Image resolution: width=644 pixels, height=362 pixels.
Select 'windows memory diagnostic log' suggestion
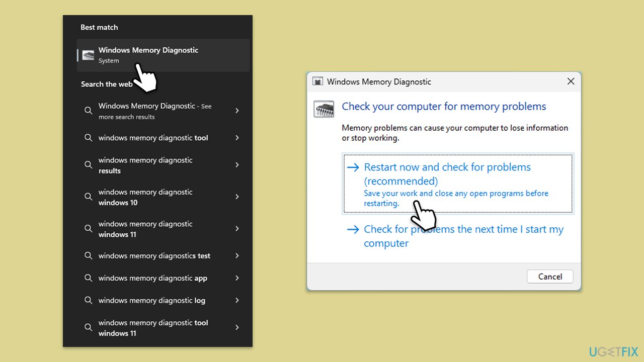(x=151, y=300)
